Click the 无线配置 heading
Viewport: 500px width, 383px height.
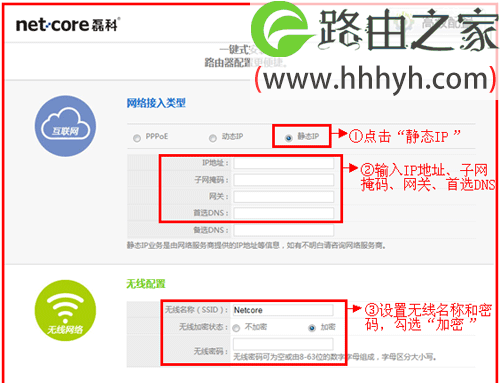point(146,284)
